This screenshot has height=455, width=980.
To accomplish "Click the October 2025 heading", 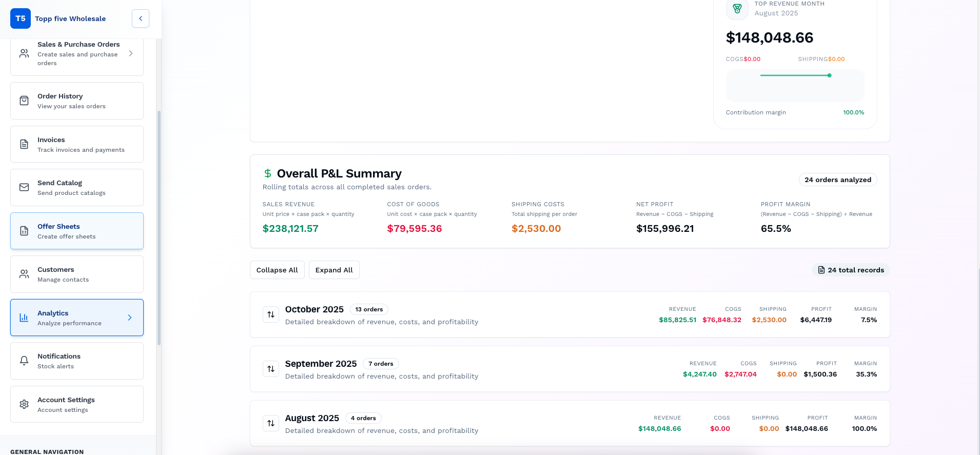I will click(x=315, y=309).
